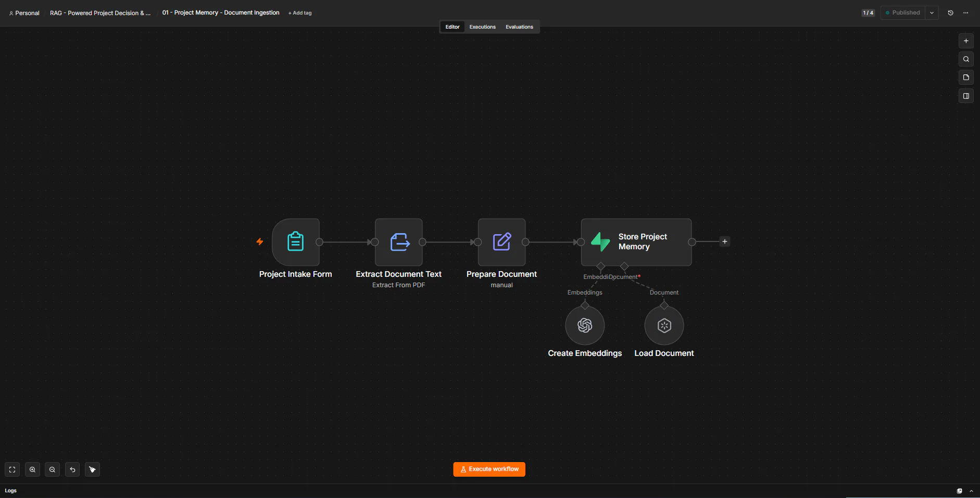Open the canvas search icon
The width and height of the screenshot is (980, 498).
click(x=966, y=59)
